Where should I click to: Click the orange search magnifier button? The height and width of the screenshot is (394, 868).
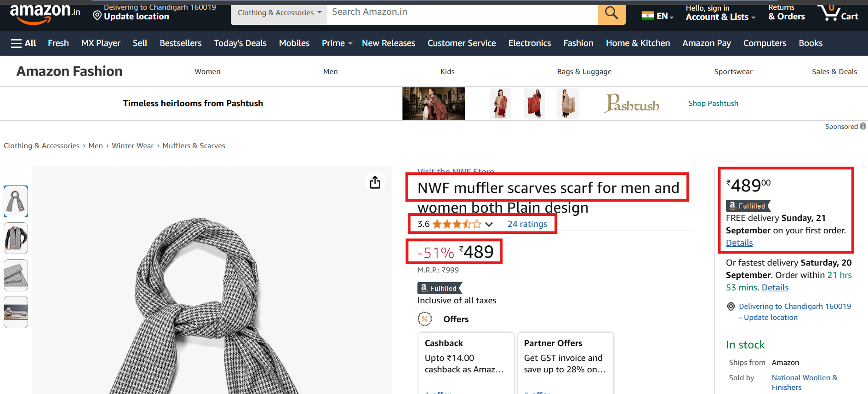611,13
